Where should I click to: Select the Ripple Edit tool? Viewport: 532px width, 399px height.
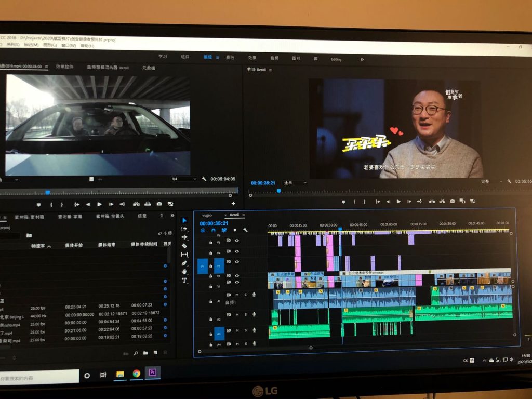point(184,237)
